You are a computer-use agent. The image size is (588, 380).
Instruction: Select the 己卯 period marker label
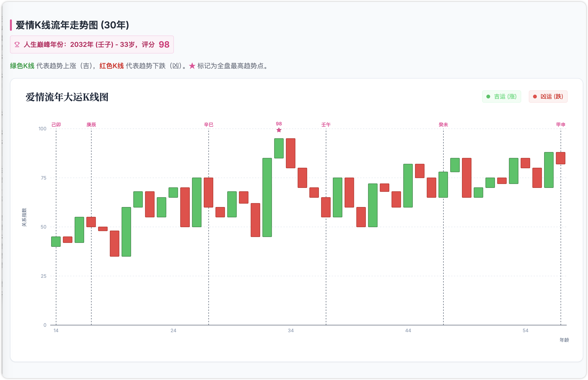click(x=56, y=125)
